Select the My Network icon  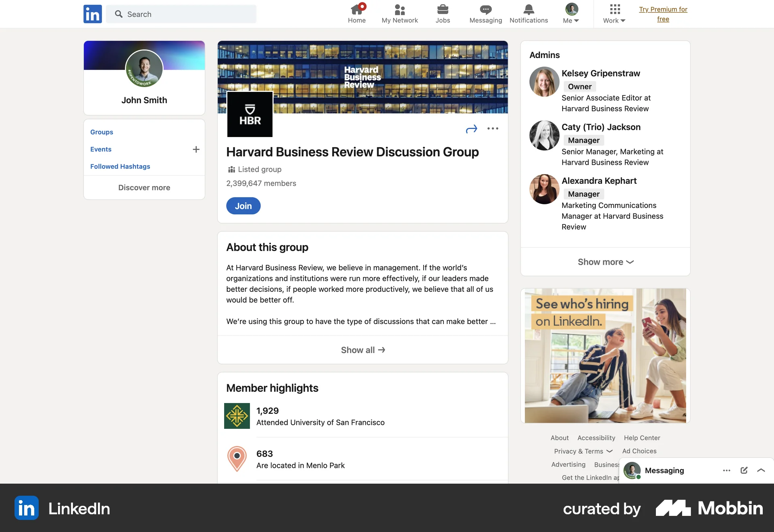pyautogui.click(x=399, y=10)
